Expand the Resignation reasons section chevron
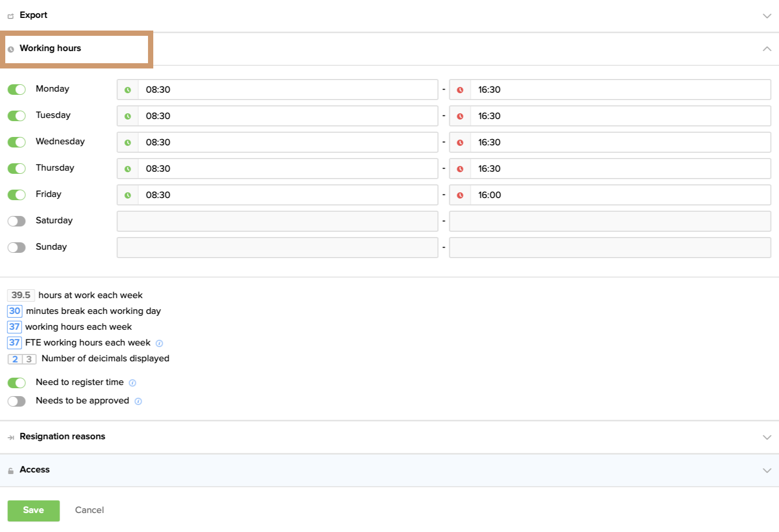 tap(767, 437)
